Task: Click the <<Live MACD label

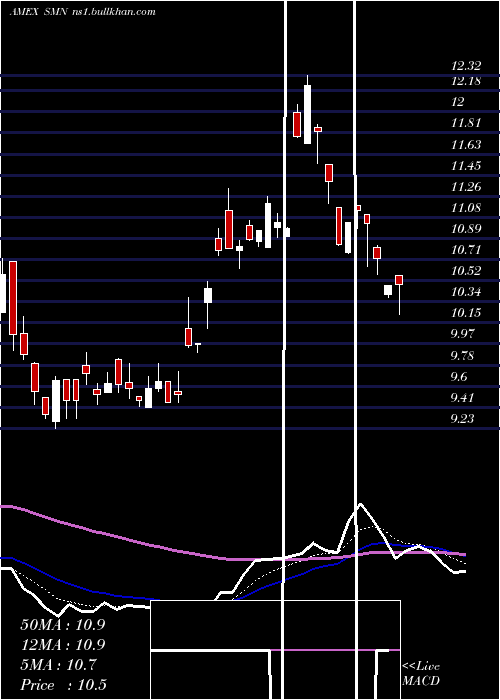Action: coord(421,674)
